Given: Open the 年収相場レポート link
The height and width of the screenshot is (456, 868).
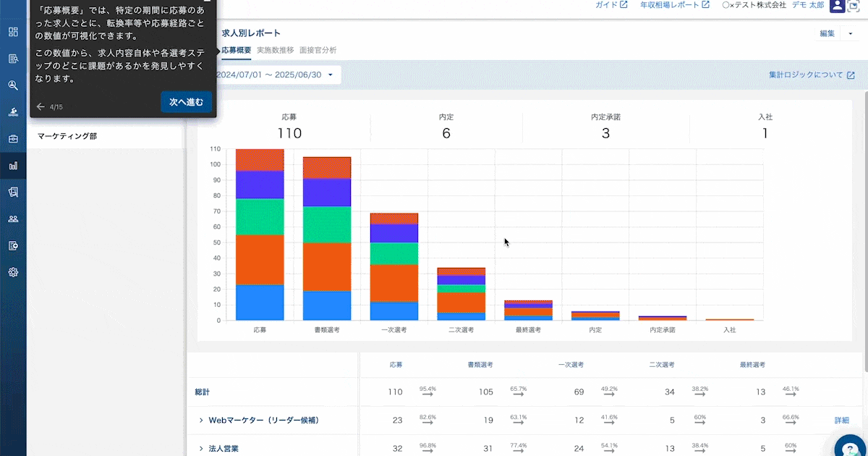Looking at the screenshot, I should click(x=675, y=4).
